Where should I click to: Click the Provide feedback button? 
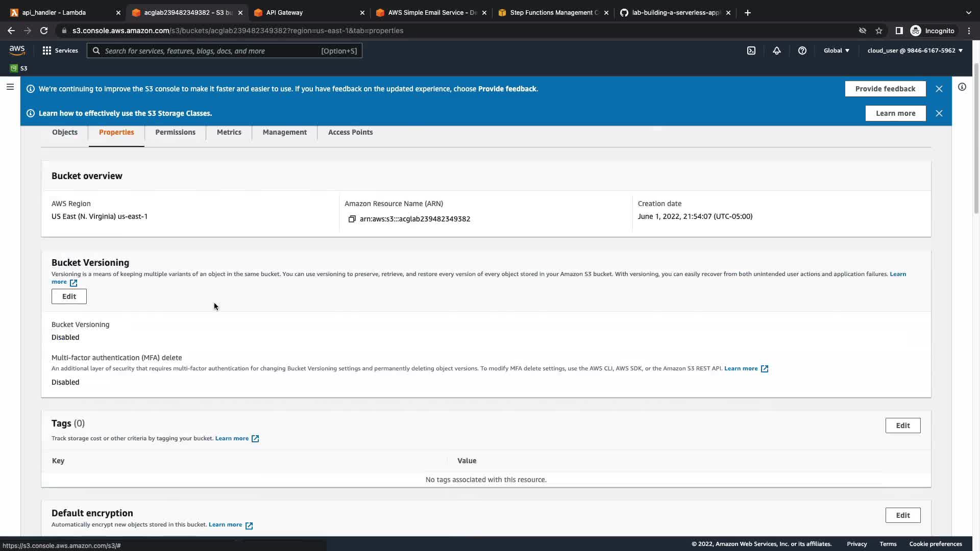pyautogui.click(x=885, y=89)
